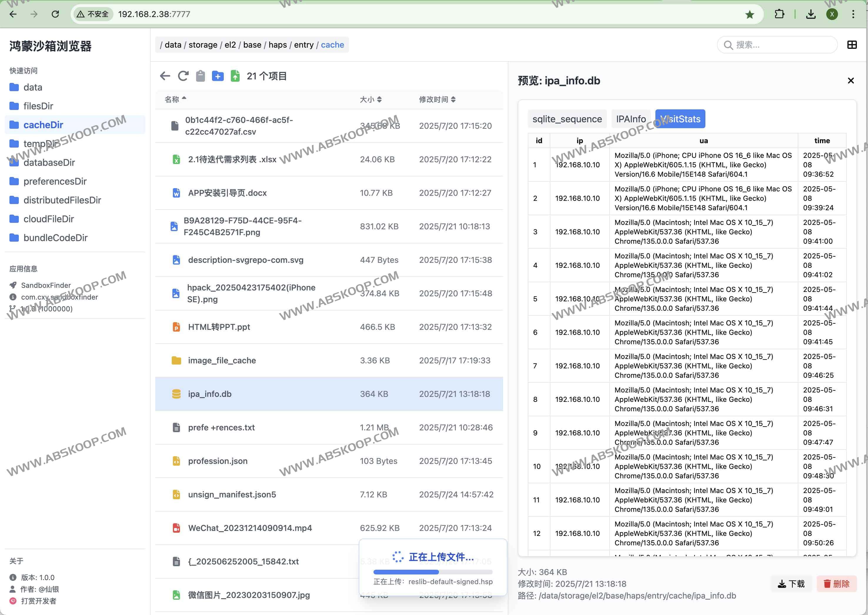This screenshot has height=615, width=868.
Task: Open browser extensions puzzle icon
Action: [779, 14]
